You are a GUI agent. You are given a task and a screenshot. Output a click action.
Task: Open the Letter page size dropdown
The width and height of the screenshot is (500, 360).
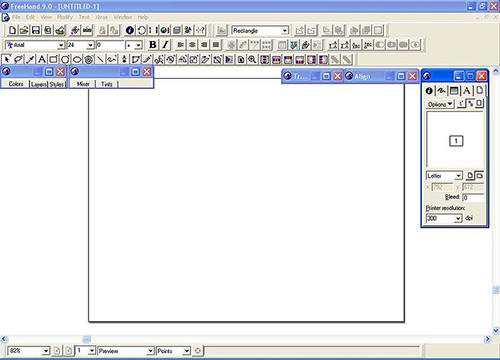click(459, 176)
